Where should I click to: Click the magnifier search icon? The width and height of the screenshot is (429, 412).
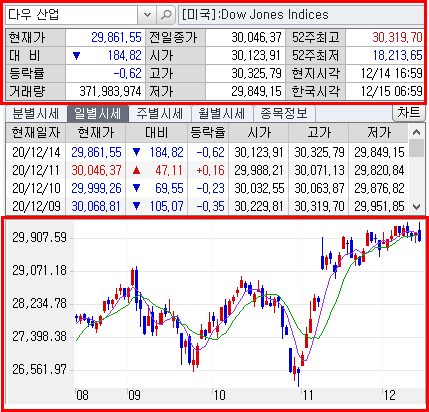166,15
